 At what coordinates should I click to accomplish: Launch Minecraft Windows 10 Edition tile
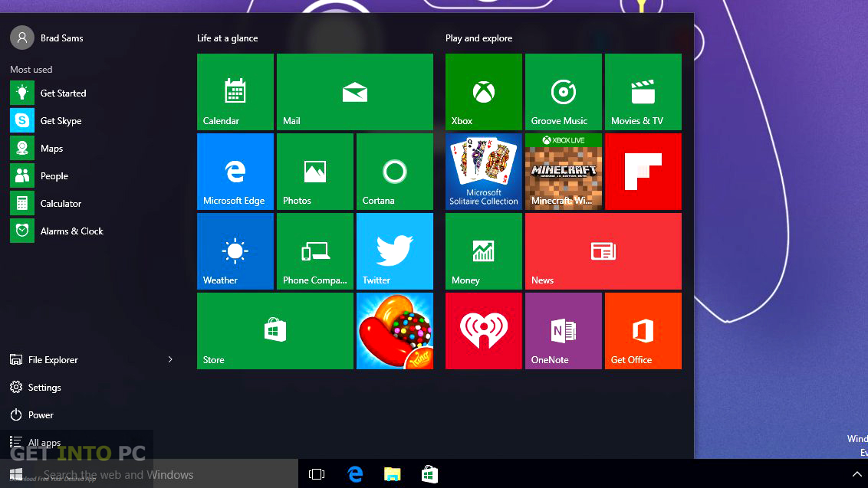click(x=564, y=172)
